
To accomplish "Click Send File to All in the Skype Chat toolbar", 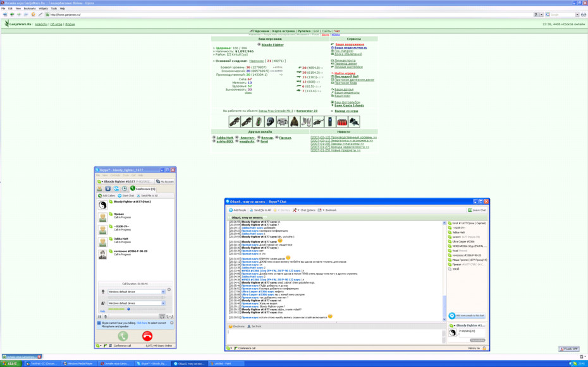I will (x=260, y=210).
